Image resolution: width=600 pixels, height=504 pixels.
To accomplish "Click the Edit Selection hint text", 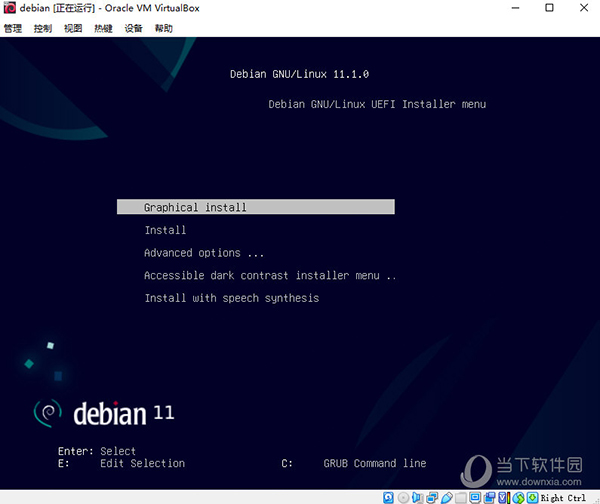I will 142,463.
